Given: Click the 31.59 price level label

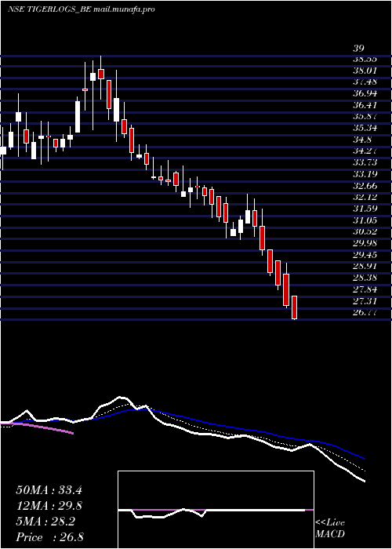Looking at the screenshot, I should (x=365, y=209).
